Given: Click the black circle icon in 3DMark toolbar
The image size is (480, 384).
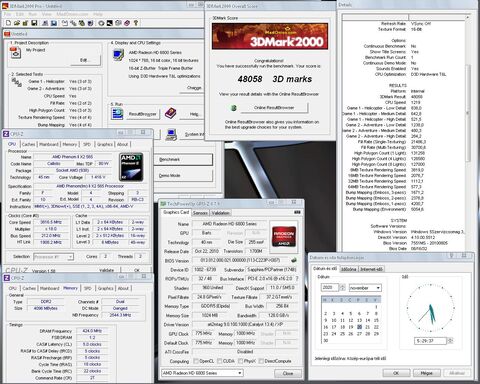Looking at the screenshot, I should point(101,23).
